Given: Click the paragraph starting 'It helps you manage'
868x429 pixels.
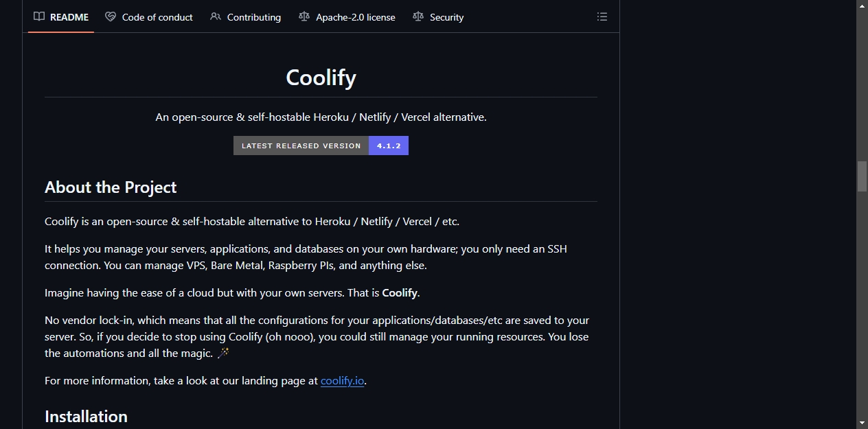Looking at the screenshot, I should pos(306,257).
